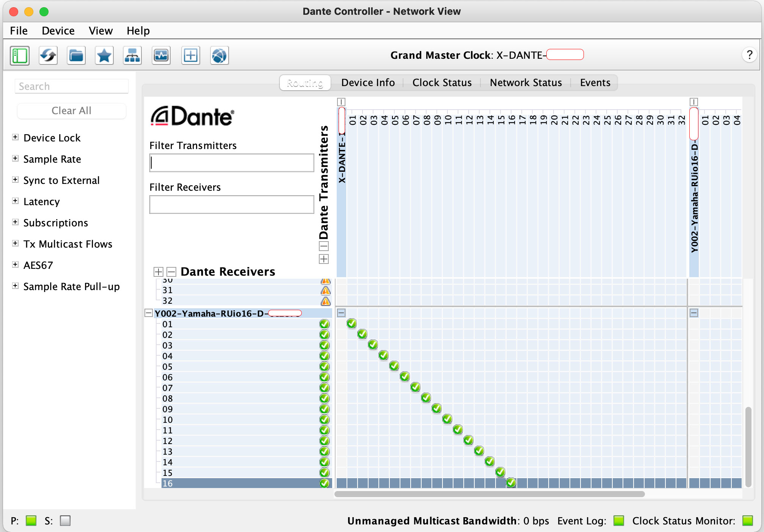Screen dimensions: 764x532
Task: Open the Device menu
Action: point(58,31)
